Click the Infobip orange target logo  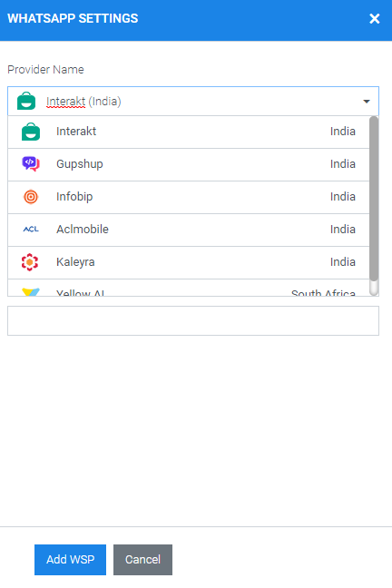tap(31, 197)
